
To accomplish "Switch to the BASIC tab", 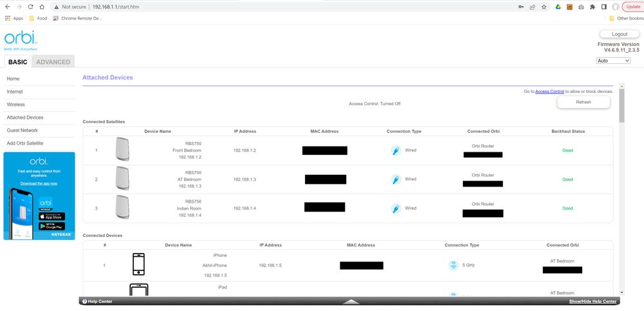I will click(x=17, y=62).
